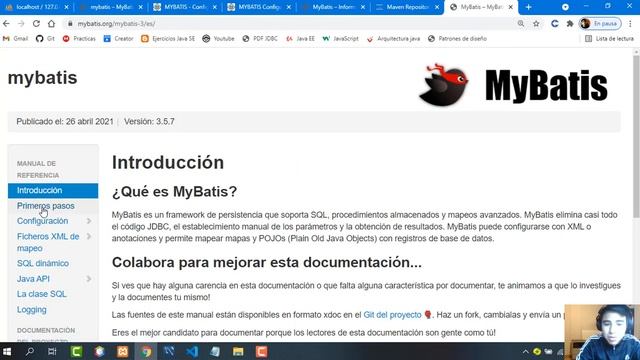
Task: Expand the Configuración submenu arrow
Action: point(89,221)
